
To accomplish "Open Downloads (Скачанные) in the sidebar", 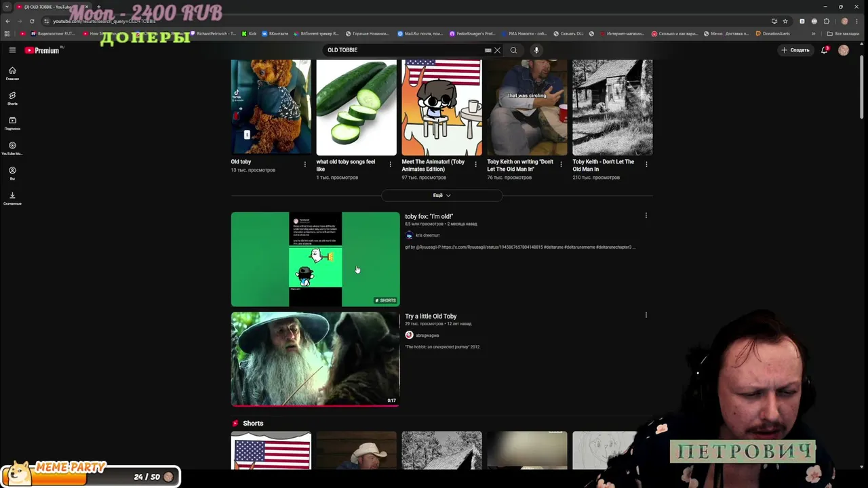I will 12,199.
